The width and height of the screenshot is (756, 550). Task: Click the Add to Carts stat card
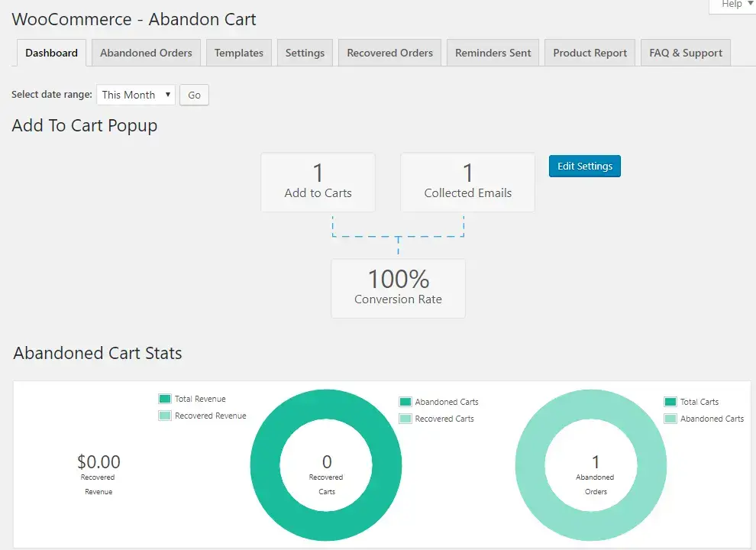(318, 183)
